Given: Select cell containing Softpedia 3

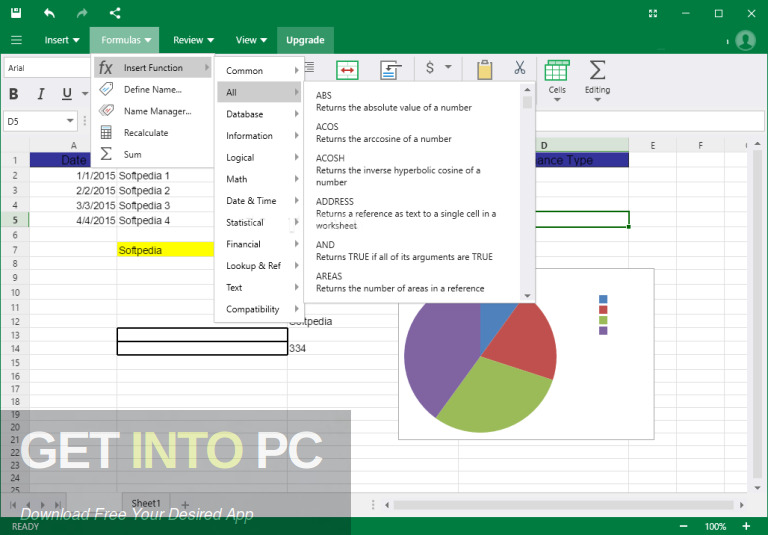Looking at the screenshot, I should (166, 205).
